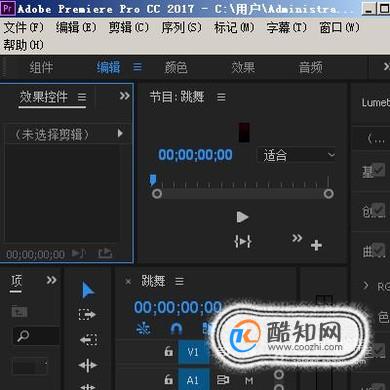
Task: Show more workspaces overflow arrows
Action: 387,66
